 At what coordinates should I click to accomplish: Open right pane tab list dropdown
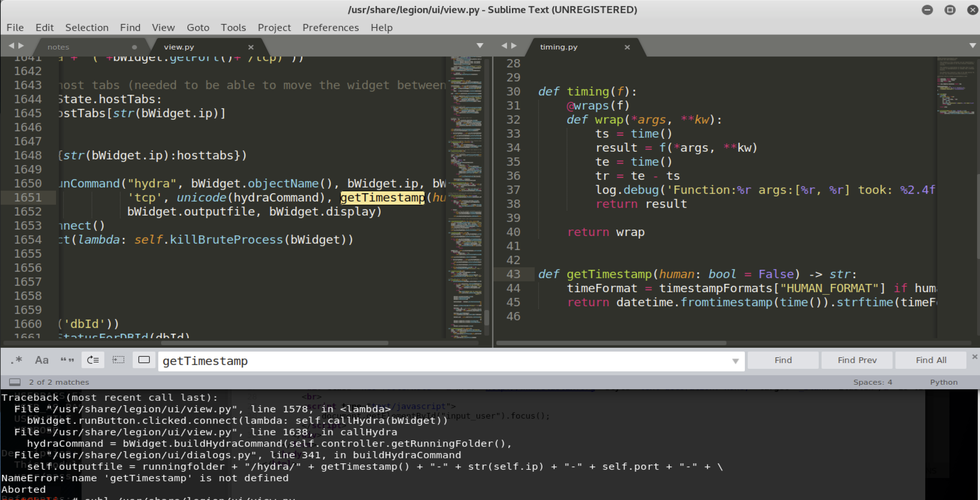coord(972,46)
